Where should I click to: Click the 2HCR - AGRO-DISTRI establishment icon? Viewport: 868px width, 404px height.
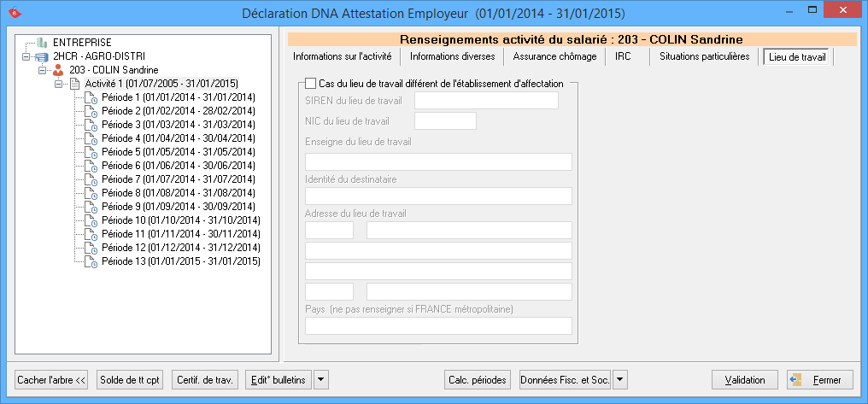point(42,56)
